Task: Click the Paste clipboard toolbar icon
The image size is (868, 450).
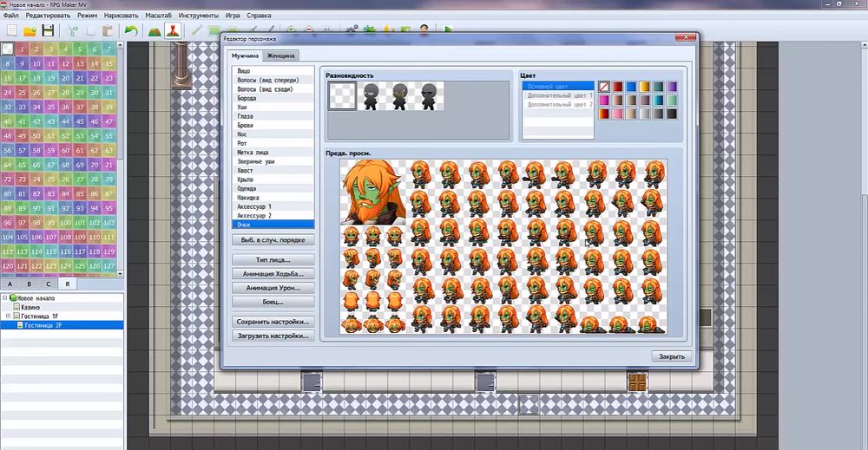Action: tap(108, 29)
